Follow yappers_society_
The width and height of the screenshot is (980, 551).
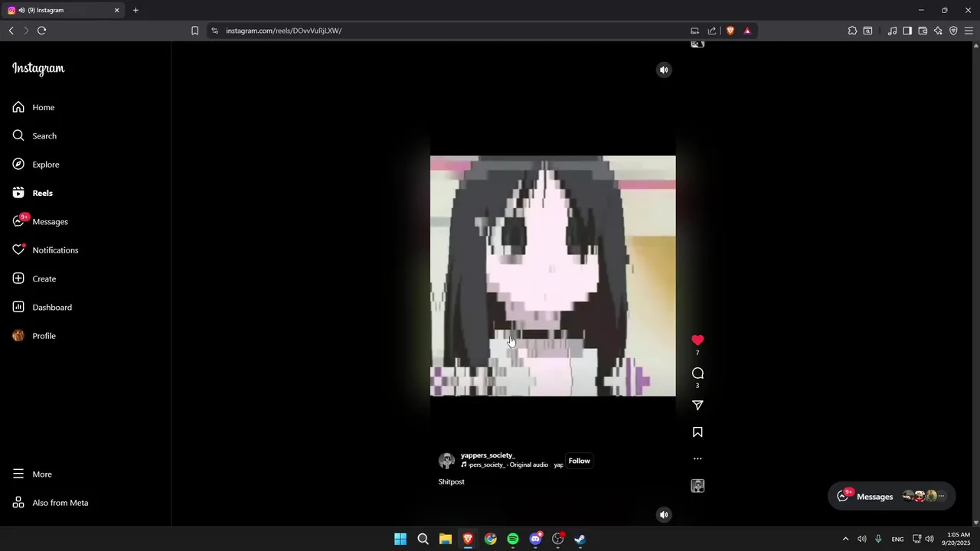click(x=579, y=461)
